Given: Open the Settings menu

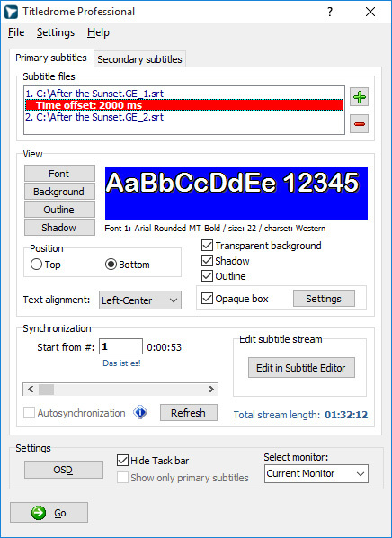Looking at the screenshot, I should click(56, 32).
